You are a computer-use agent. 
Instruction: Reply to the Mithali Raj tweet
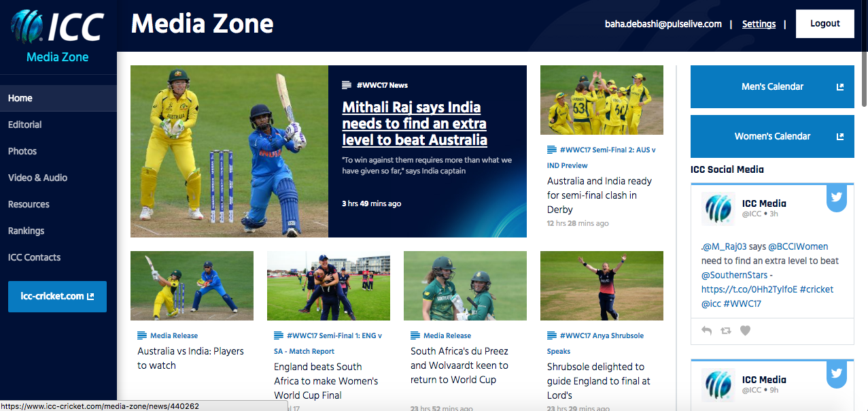click(x=707, y=331)
